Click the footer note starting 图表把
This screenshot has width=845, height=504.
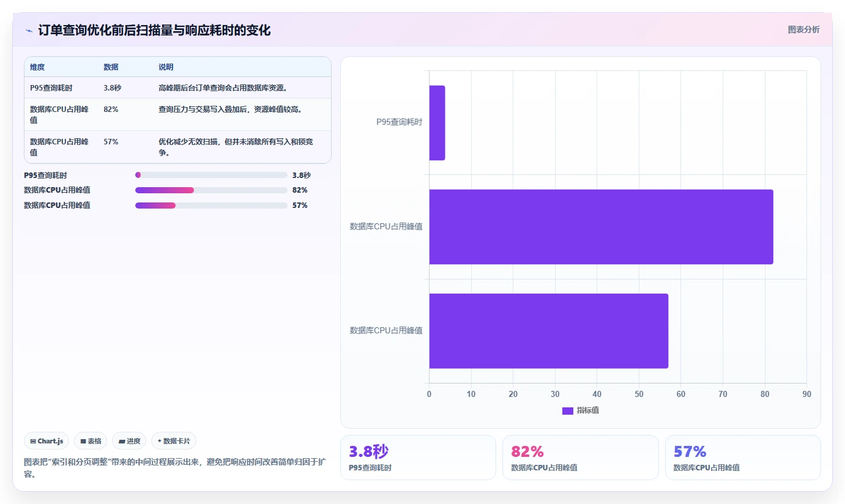click(x=174, y=468)
